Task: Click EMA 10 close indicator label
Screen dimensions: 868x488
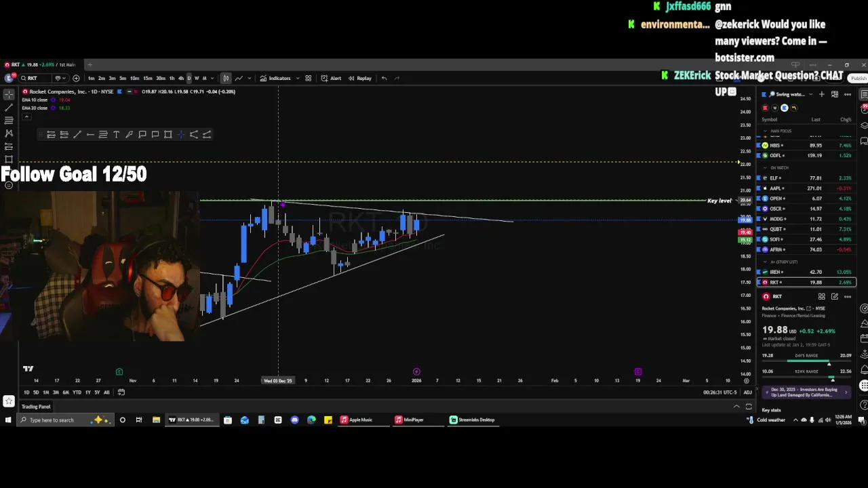Action: tap(35, 100)
